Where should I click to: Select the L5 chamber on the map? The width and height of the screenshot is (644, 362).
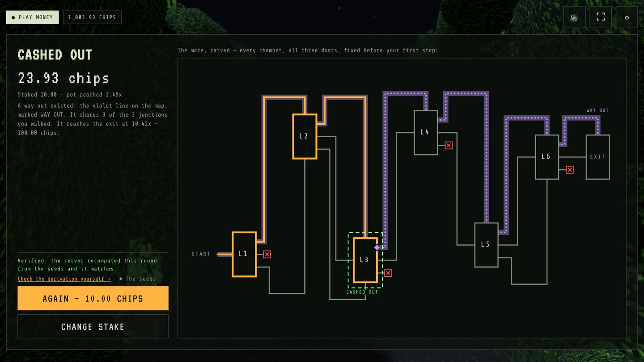tap(486, 245)
